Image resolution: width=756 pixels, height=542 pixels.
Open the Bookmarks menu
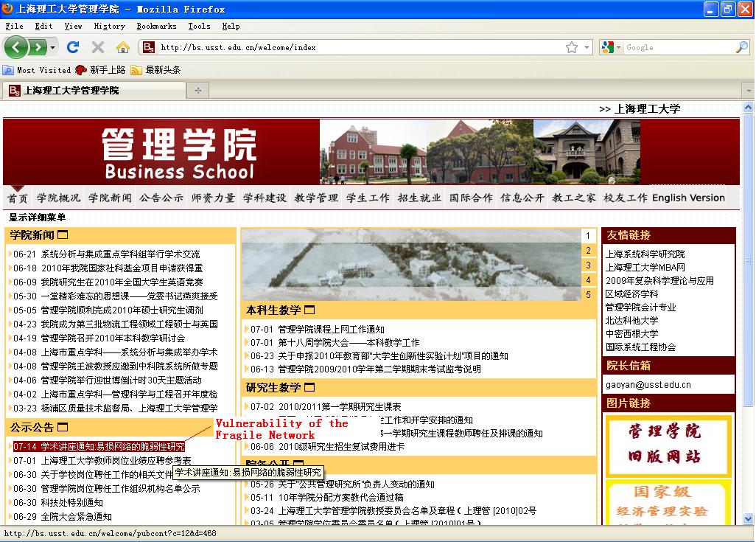tap(156, 26)
